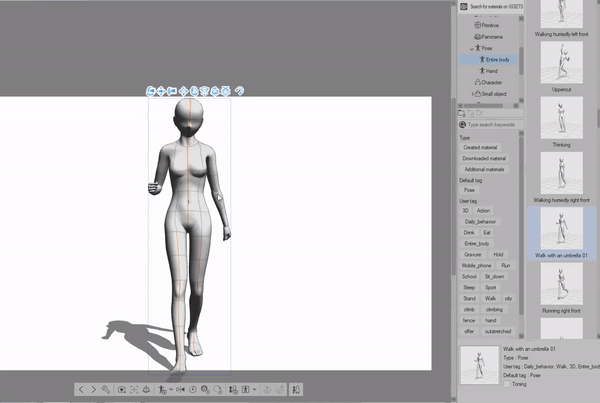Click the focus-on-model frame icon
600x403 pixels.
point(134,390)
